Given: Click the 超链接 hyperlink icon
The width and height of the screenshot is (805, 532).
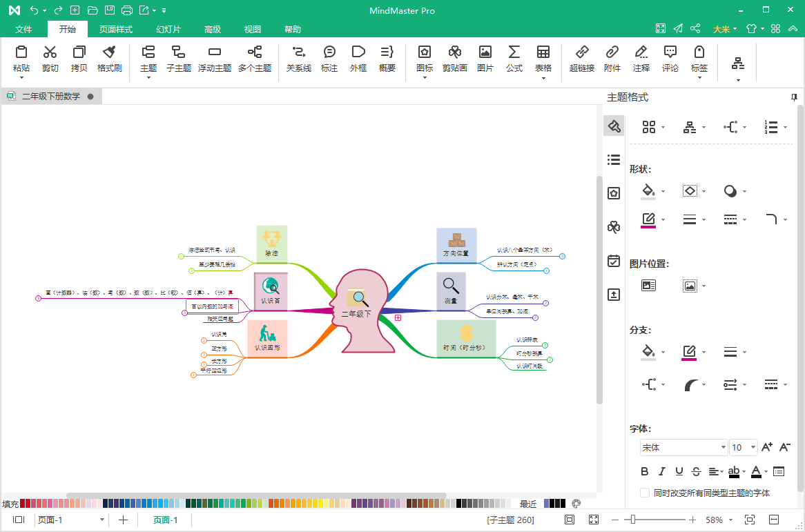Looking at the screenshot, I should coord(581,58).
